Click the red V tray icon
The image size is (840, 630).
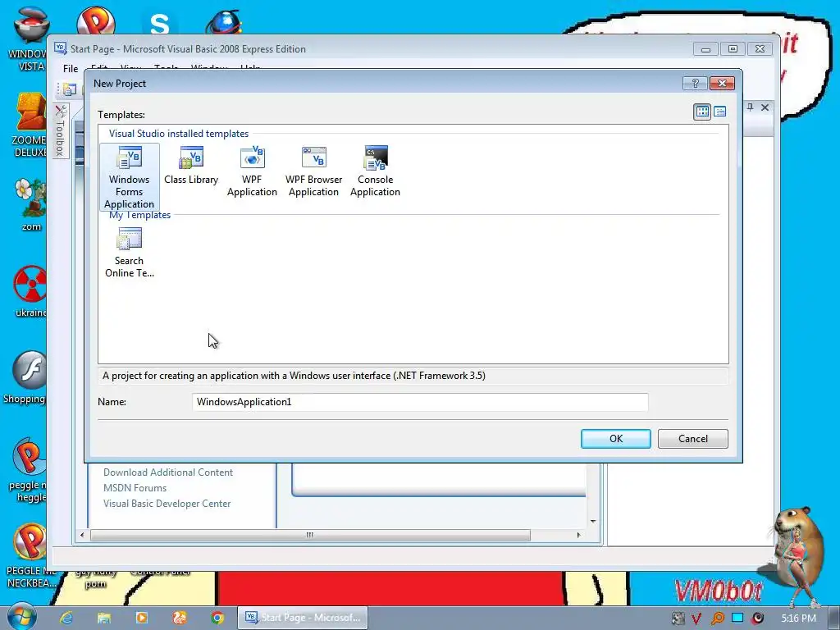pos(696,619)
